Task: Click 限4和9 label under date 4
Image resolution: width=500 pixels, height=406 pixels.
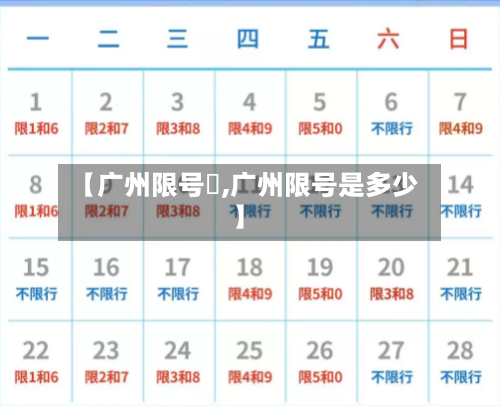Action: tap(250, 129)
